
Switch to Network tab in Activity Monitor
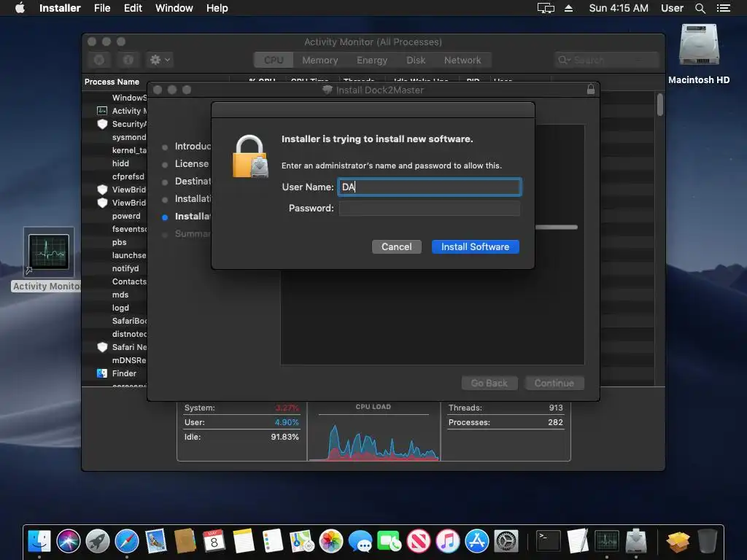pyautogui.click(x=462, y=60)
